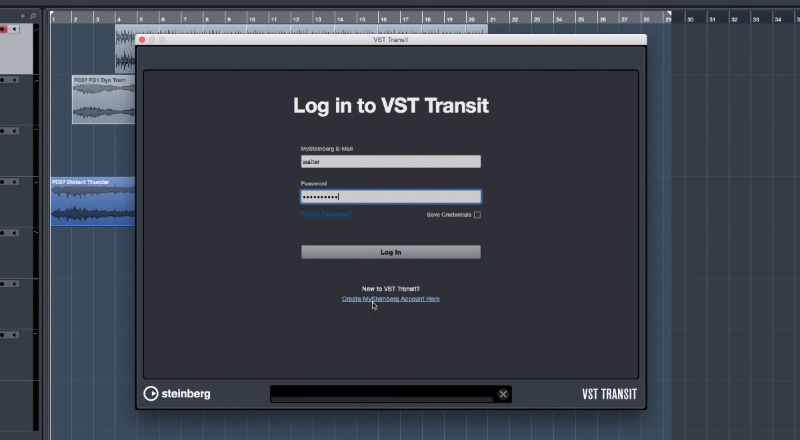Image resolution: width=800 pixels, height=440 pixels.
Task: Focus the MySteinberg E-Mail field
Action: pos(390,162)
